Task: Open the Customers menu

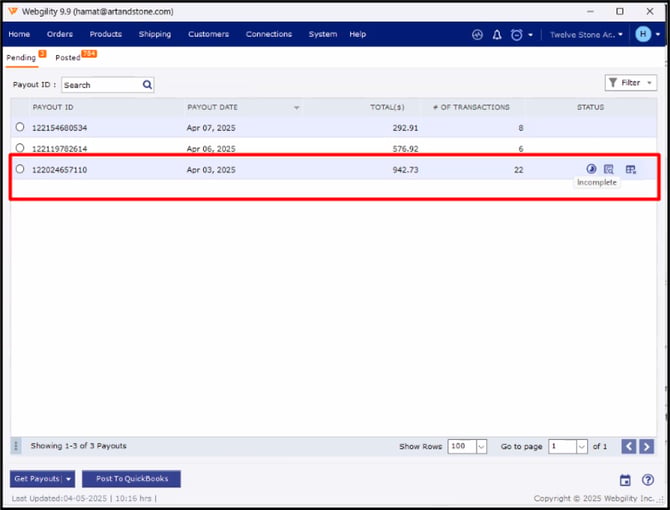Action: click(x=209, y=34)
